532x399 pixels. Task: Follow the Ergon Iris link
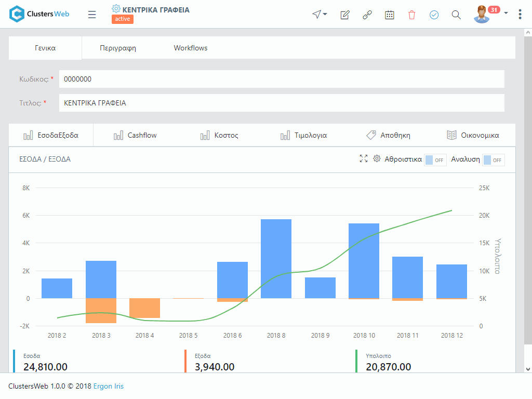(109, 386)
